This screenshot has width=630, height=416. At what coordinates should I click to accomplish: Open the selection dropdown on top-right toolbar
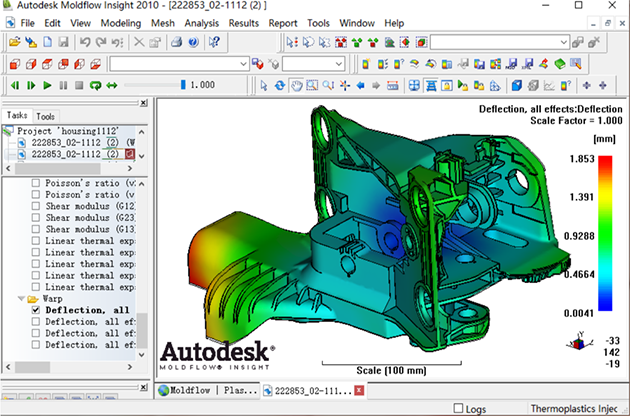pyautogui.click(x=499, y=42)
